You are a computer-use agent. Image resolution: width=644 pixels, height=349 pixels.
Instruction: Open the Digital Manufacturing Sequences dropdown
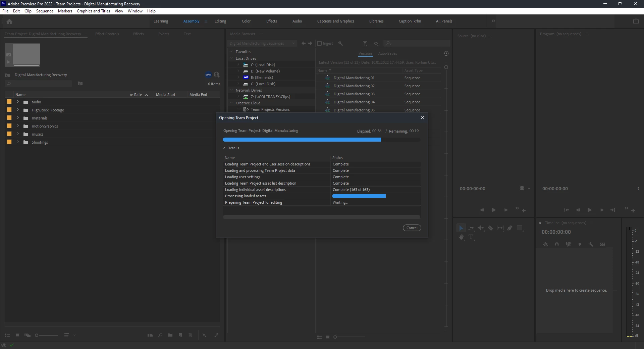pos(262,43)
